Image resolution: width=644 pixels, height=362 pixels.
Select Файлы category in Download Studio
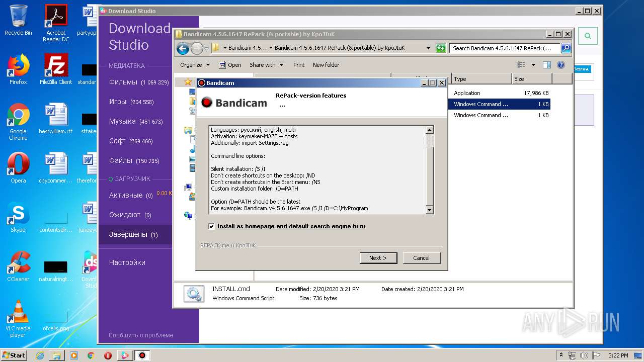pos(134,160)
